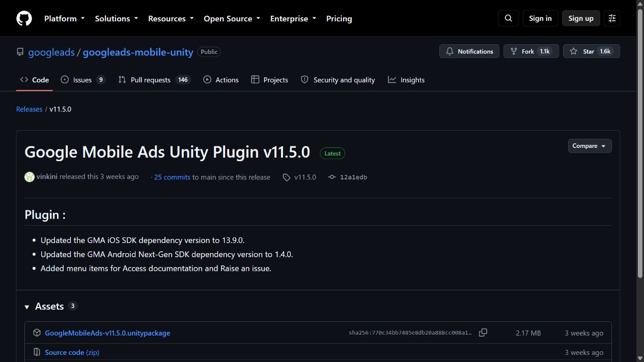Open the googleads owner link
Image resolution: width=644 pixels, height=362 pixels.
(51, 52)
